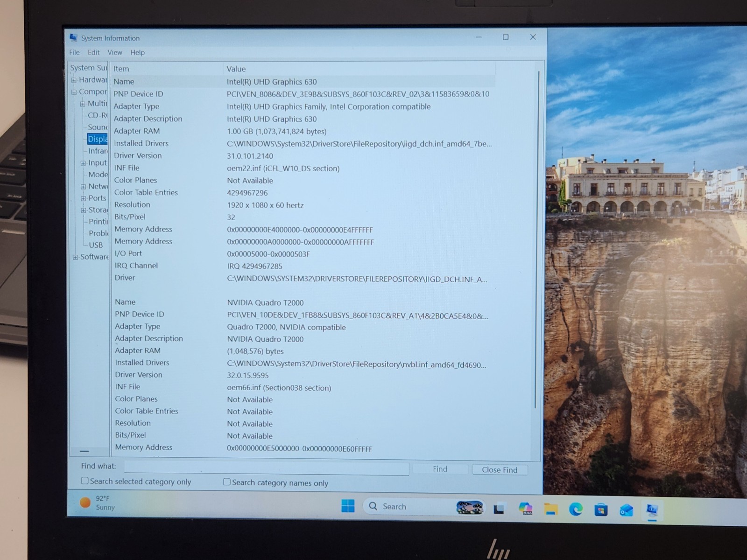Select the Problem Devices tree item
747x560 pixels.
[99, 233]
